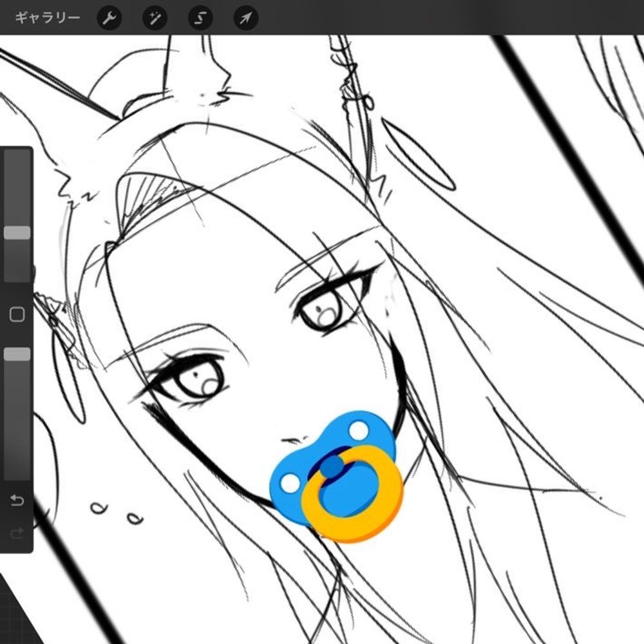Screen dimensions: 644x644
Task: Open the ギャラリー gallery
Action: click(x=47, y=18)
